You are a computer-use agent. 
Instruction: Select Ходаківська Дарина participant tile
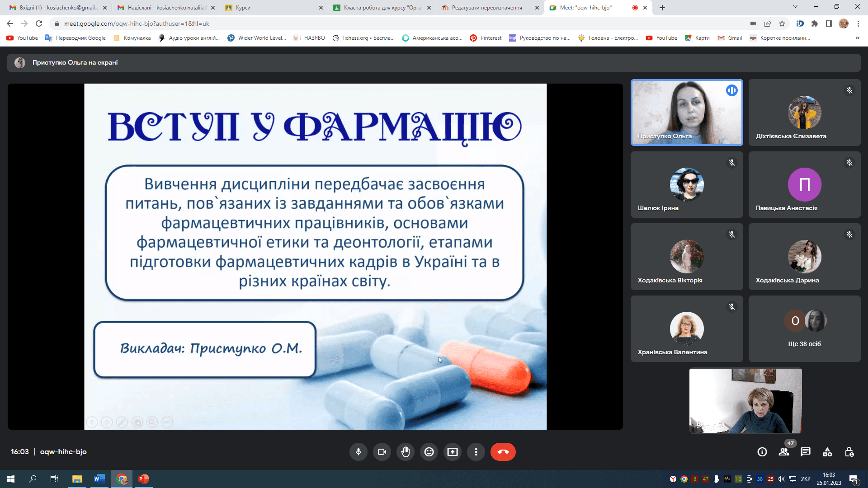pyautogui.click(x=805, y=257)
